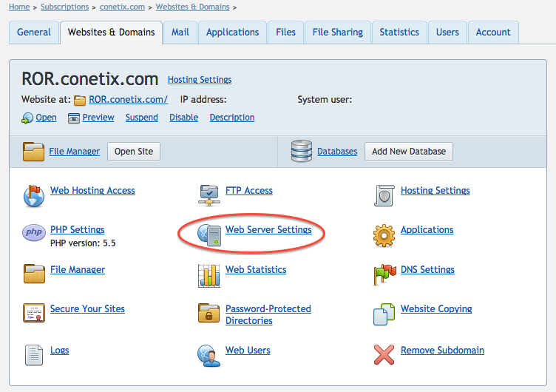Viewport: 556px width, 392px height.
Task: Click the small folder icon before ROR.conetix.com/
Action: point(80,101)
